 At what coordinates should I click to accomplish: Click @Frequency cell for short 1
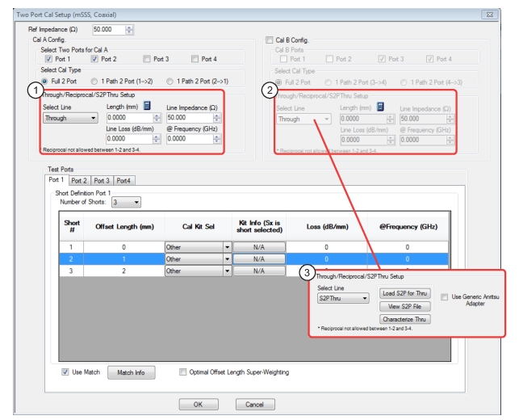pyautogui.click(x=408, y=247)
